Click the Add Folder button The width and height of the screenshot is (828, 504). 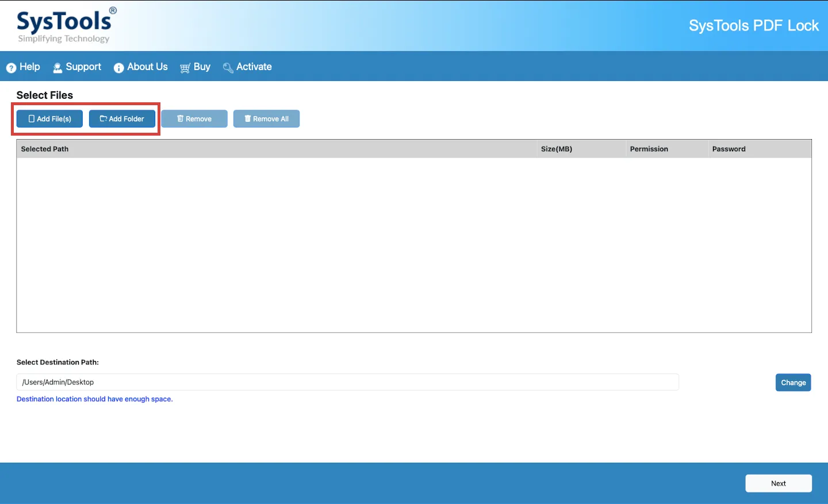point(122,119)
